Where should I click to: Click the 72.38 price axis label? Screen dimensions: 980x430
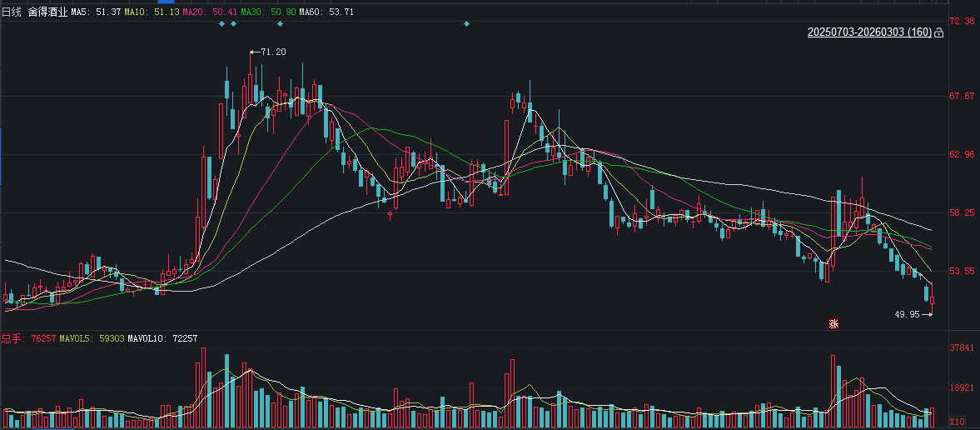[962, 21]
